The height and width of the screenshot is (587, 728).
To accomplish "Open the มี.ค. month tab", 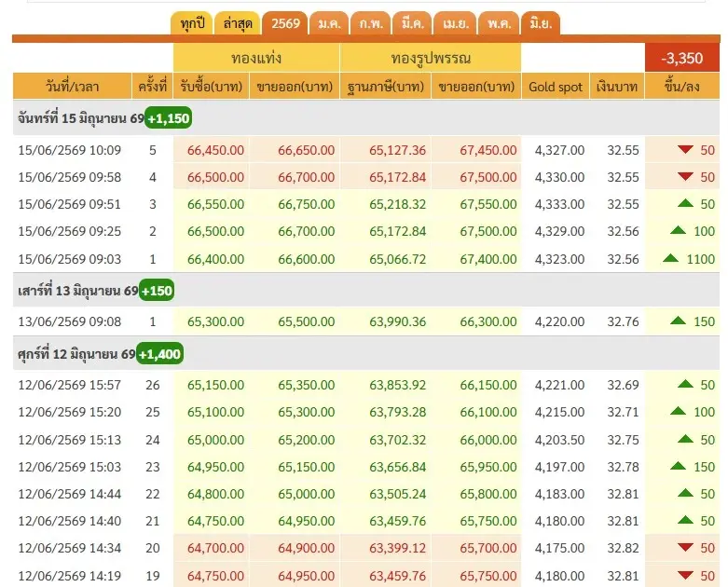I will [412, 23].
